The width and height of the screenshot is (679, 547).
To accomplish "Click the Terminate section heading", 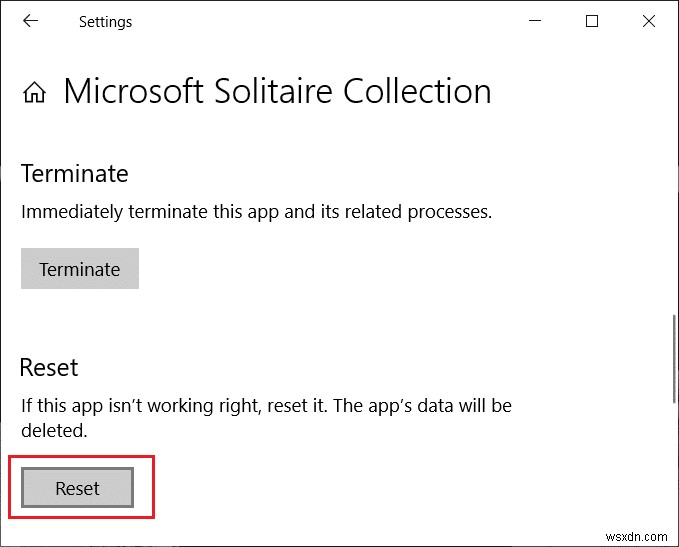I will 74,174.
